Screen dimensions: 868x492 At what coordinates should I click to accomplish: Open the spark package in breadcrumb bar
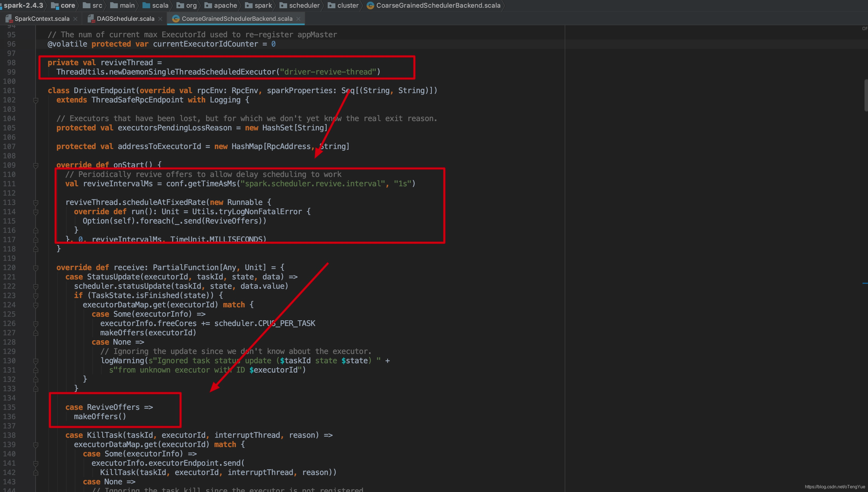click(259, 5)
